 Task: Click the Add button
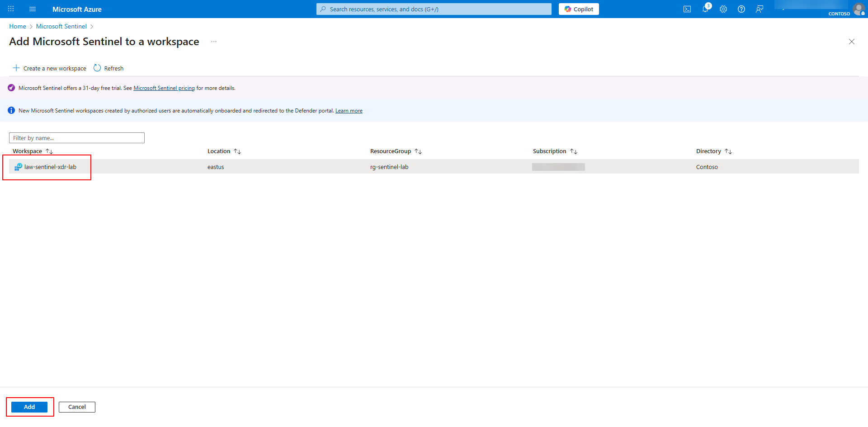[x=29, y=407]
